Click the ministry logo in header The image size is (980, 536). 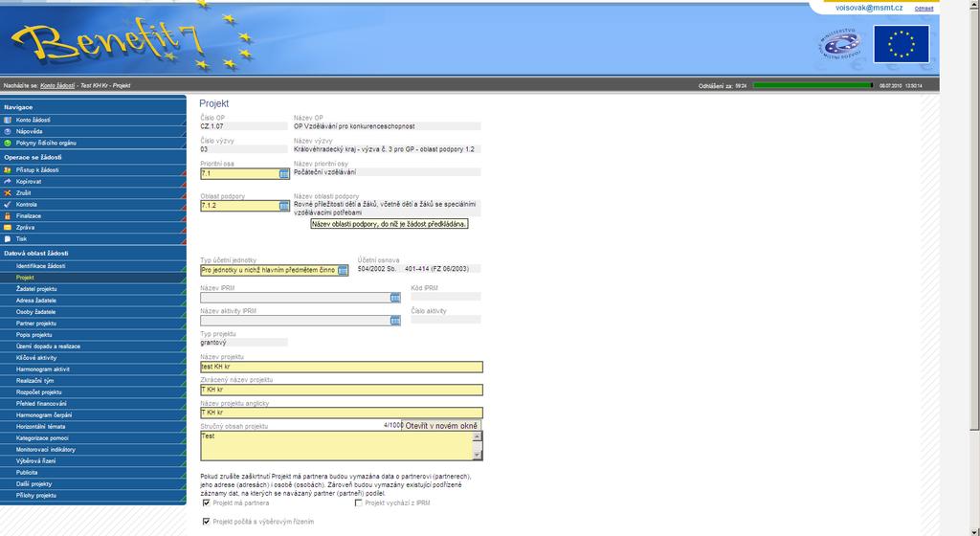pyautogui.click(x=839, y=45)
